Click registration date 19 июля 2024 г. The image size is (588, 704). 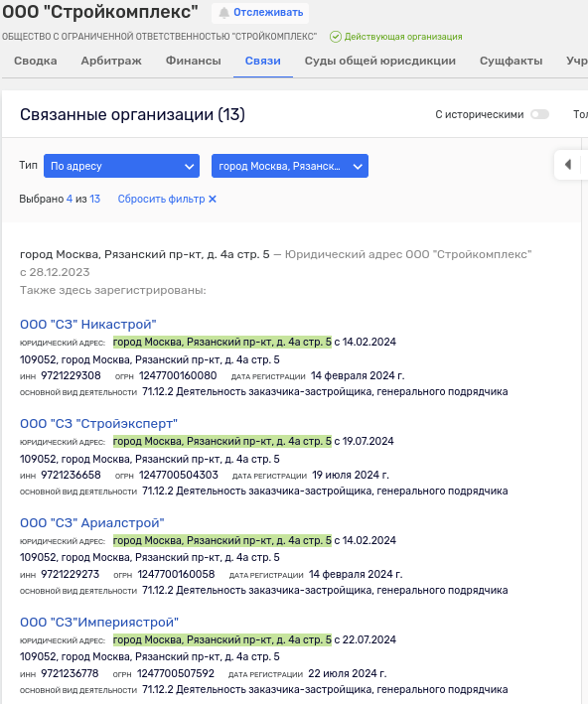[x=351, y=475]
